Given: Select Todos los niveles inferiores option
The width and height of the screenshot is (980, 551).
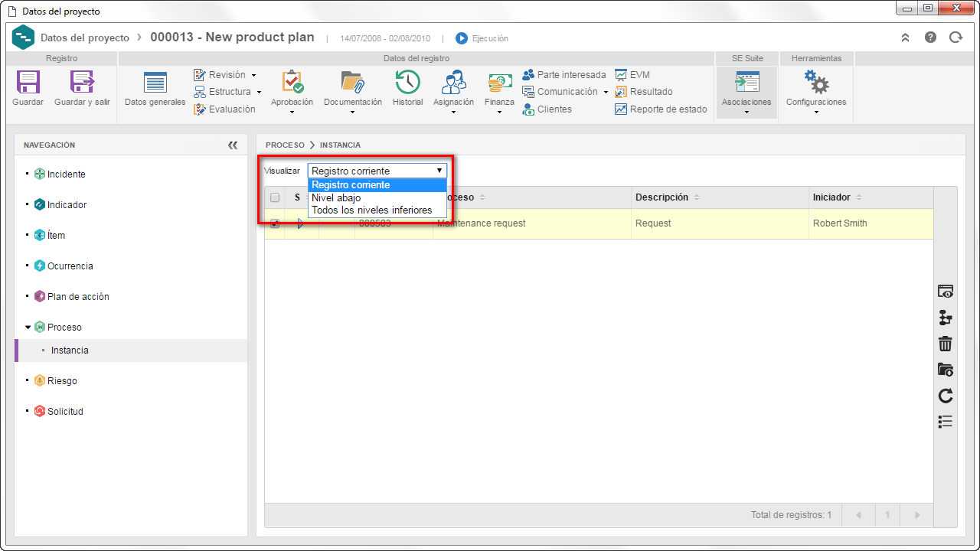Looking at the screenshot, I should [x=377, y=210].
